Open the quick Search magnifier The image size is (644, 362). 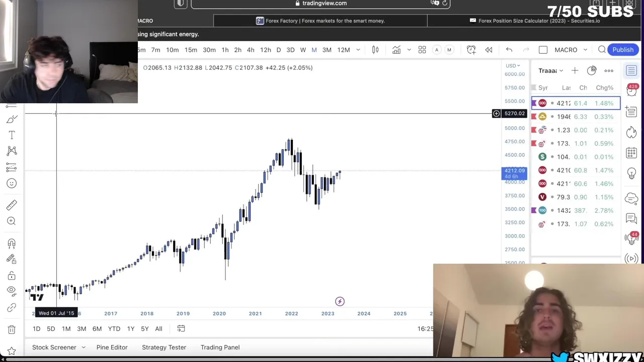(x=602, y=50)
